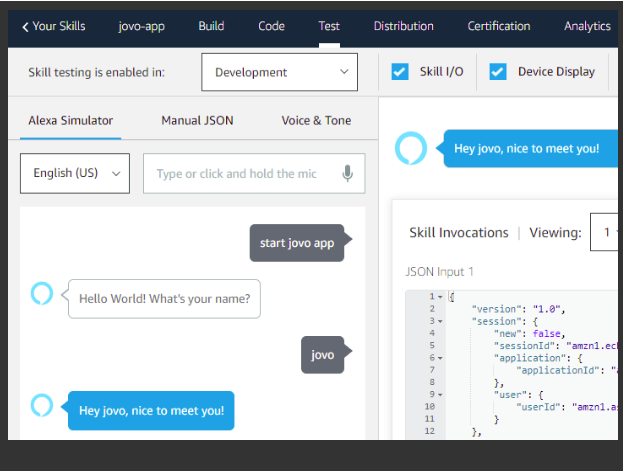The height and width of the screenshot is (471, 625).
Task: Click the "version": "1.0" JSON line
Action: (x=518, y=309)
